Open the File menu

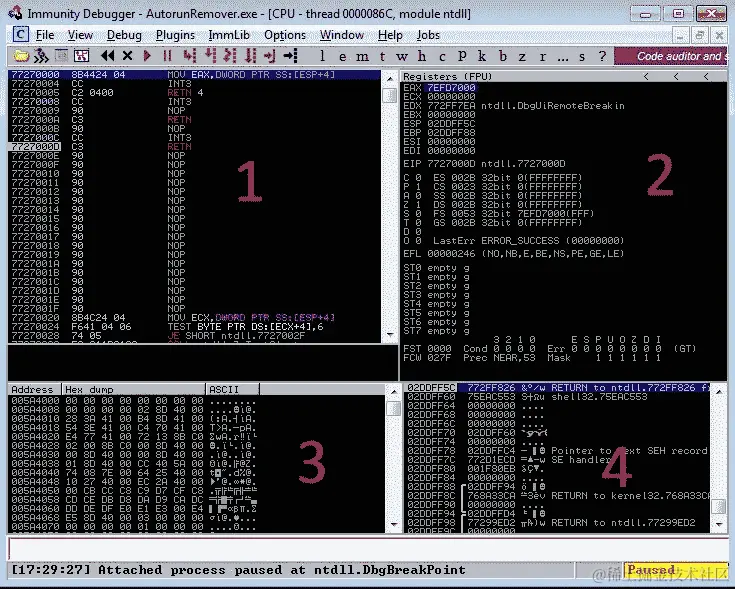pyautogui.click(x=45, y=35)
